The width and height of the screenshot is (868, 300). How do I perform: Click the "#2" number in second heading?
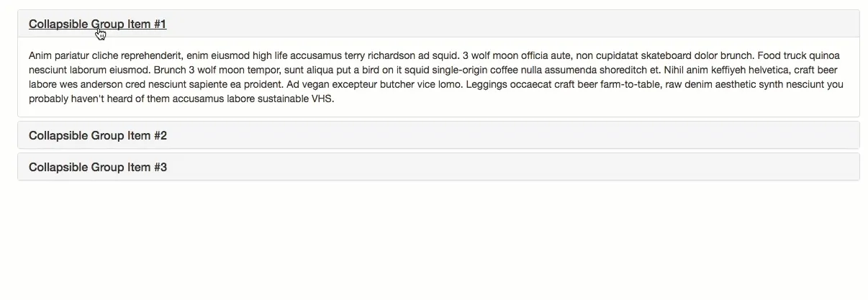click(160, 136)
